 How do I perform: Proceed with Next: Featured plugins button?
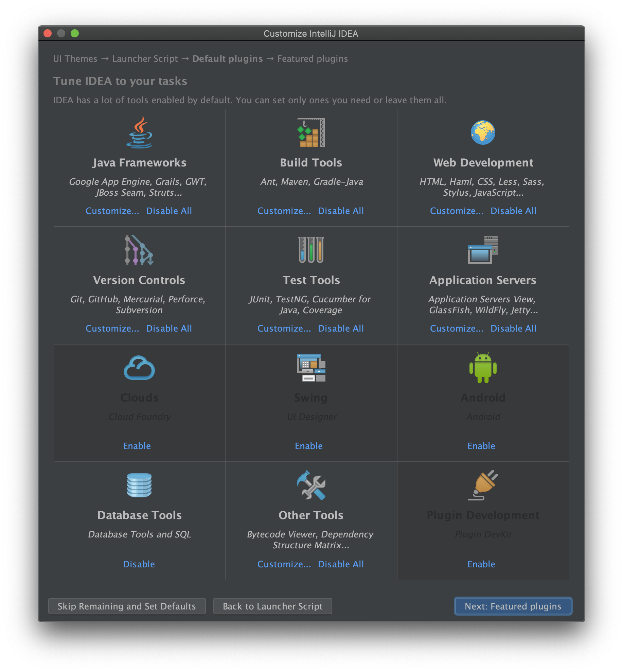click(x=513, y=606)
